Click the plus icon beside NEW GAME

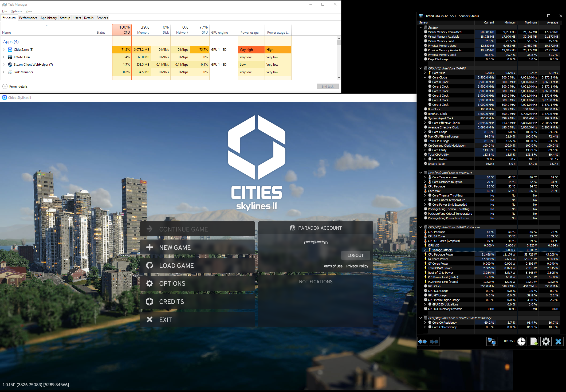click(150, 247)
